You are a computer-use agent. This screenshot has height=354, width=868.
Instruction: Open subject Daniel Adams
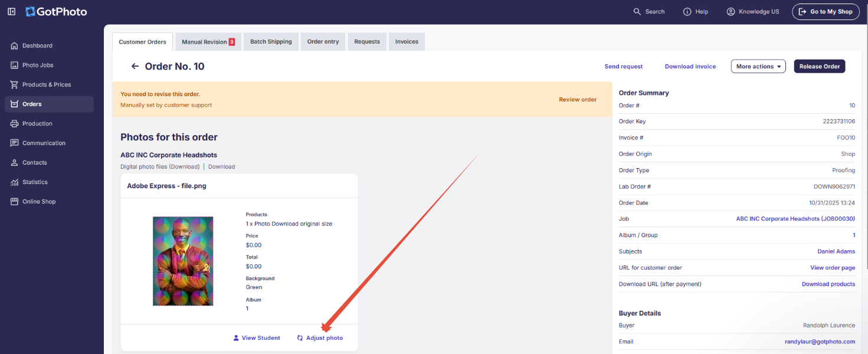(x=836, y=251)
